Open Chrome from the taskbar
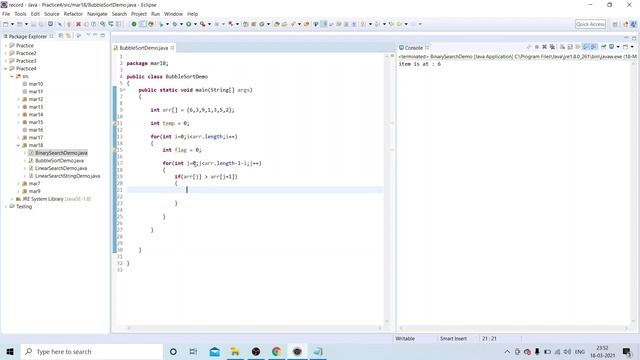This screenshot has height=360, width=640. pyautogui.click(x=276, y=351)
